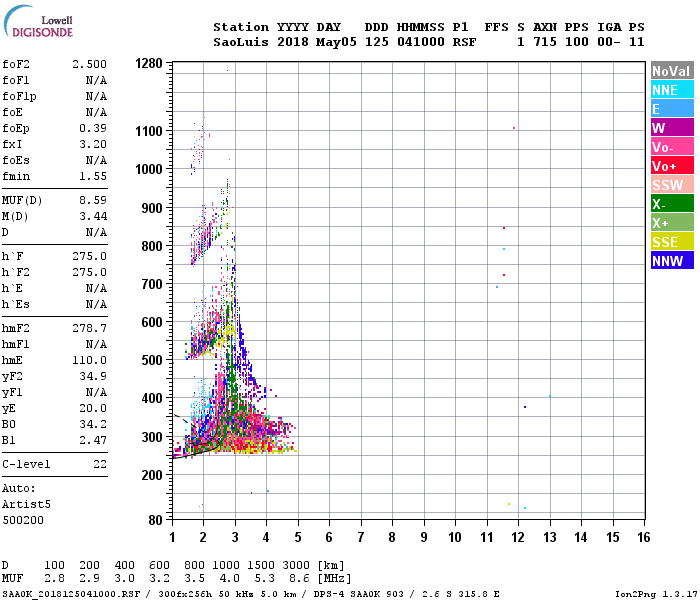This screenshot has width=700, height=600.
Task: Click the 041000 time value
Action: pyautogui.click(x=421, y=42)
